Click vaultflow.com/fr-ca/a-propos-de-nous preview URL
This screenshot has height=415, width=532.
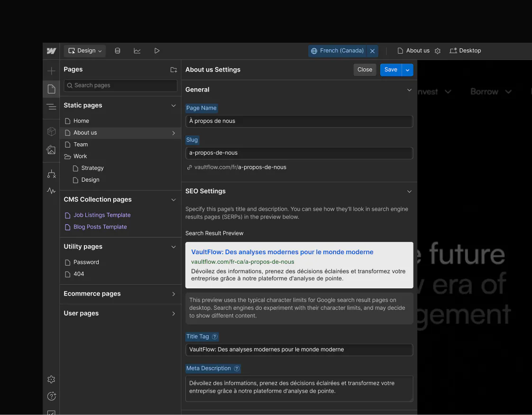click(x=243, y=262)
